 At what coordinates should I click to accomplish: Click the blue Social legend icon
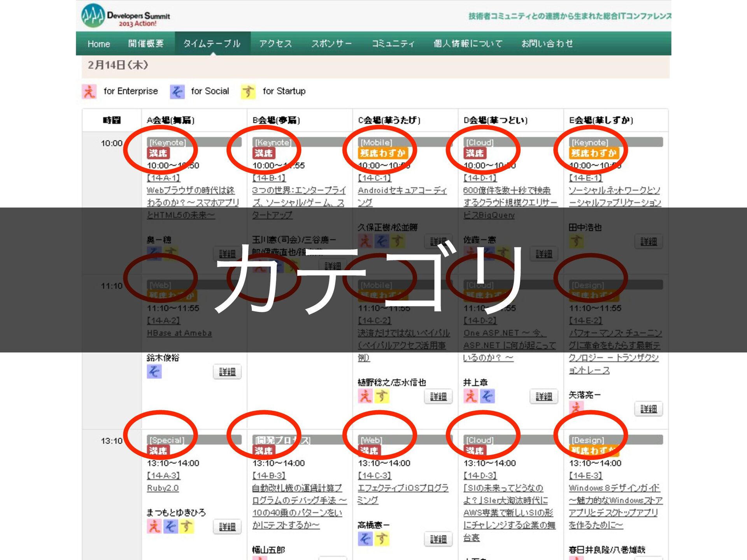coord(177,91)
